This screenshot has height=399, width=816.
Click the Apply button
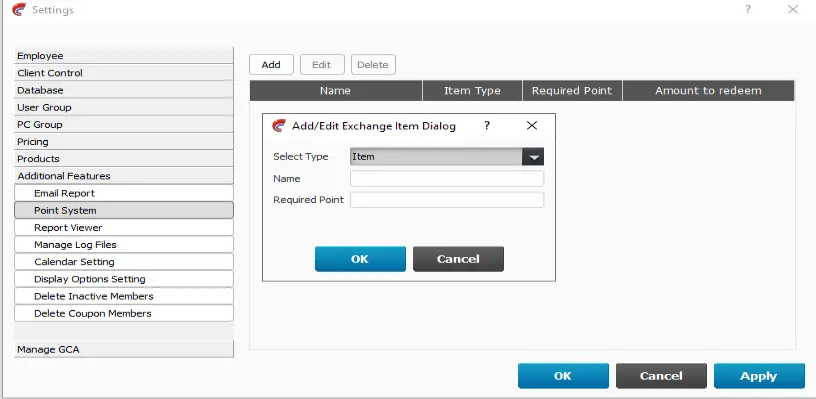[x=759, y=376]
